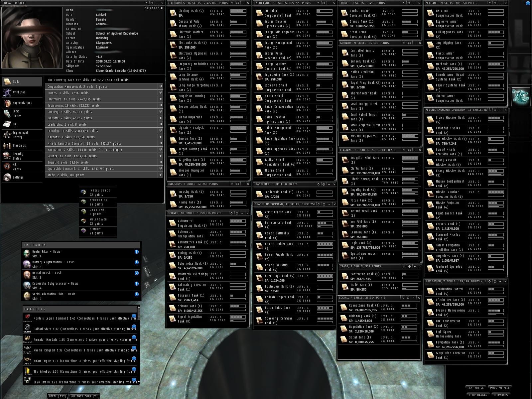Expand the Drones skill group chevron
Screen dimensions: 532x399
[161, 93]
